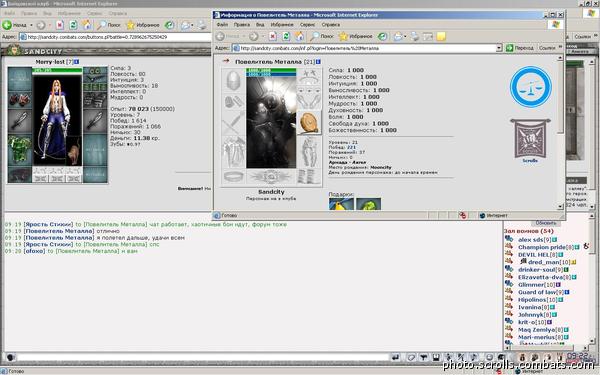Click first gift thumbnail under Подарки

[x=341, y=204]
